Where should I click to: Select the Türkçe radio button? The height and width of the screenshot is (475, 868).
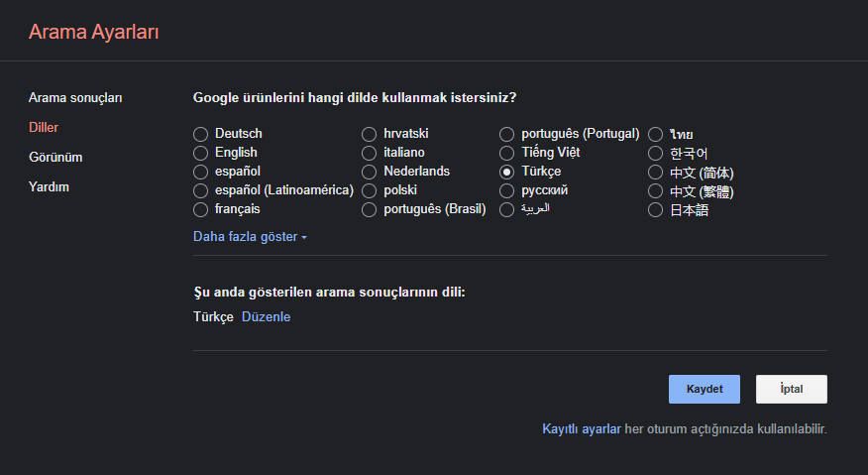point(507,172)
